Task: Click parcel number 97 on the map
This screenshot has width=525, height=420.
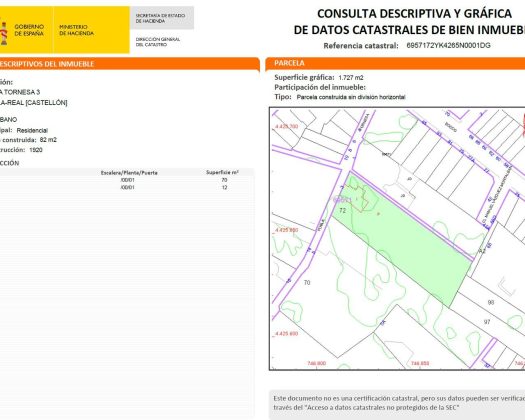Action: coord(487,322)
